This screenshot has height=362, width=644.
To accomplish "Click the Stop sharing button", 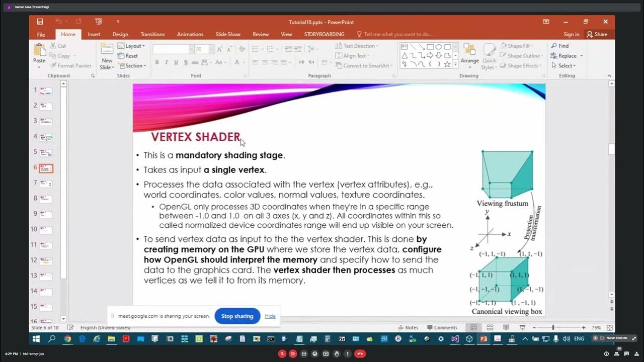I will click(x=237, y=316).
